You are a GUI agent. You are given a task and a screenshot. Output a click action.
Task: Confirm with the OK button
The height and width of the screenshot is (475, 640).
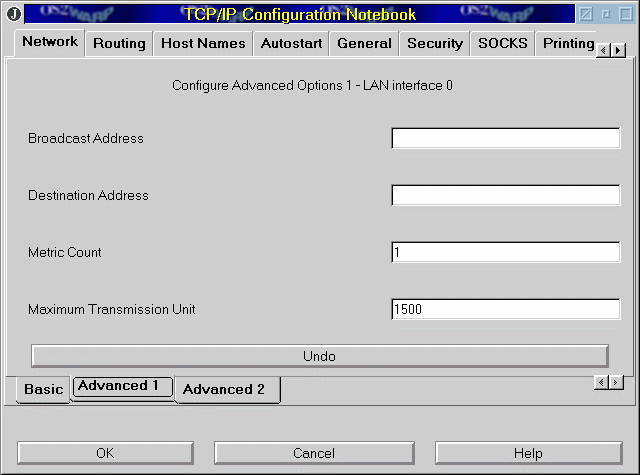tap(105, 453)
